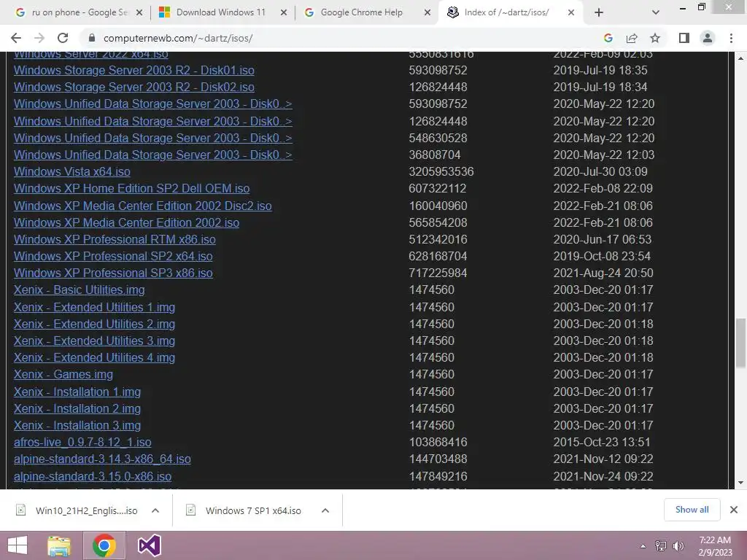Close the 'Download Windows 11' tab
Viewport: 747px width, 560px height.
[284, 12]
